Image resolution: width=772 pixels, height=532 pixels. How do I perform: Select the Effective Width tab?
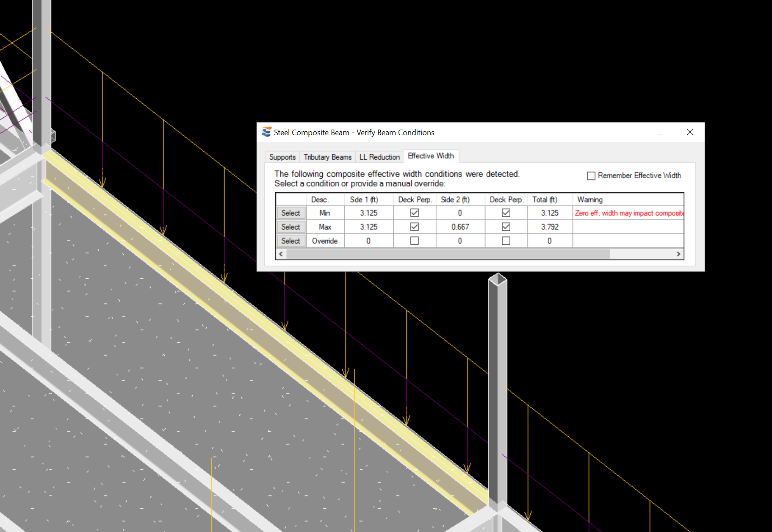click(431, 156)
